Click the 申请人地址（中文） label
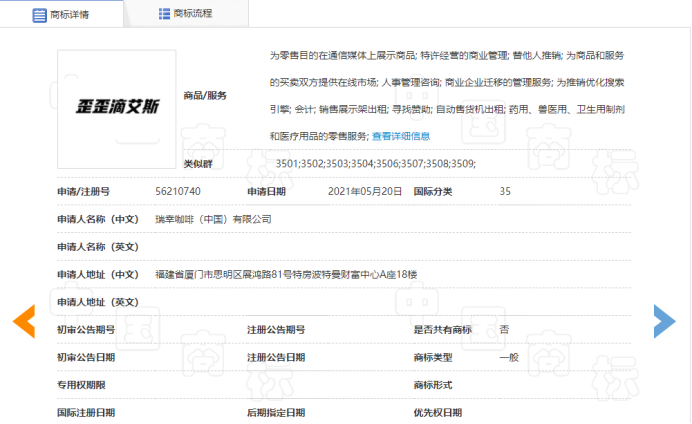The width and height of the screenshot is (692, 424). tap(98, 274)
